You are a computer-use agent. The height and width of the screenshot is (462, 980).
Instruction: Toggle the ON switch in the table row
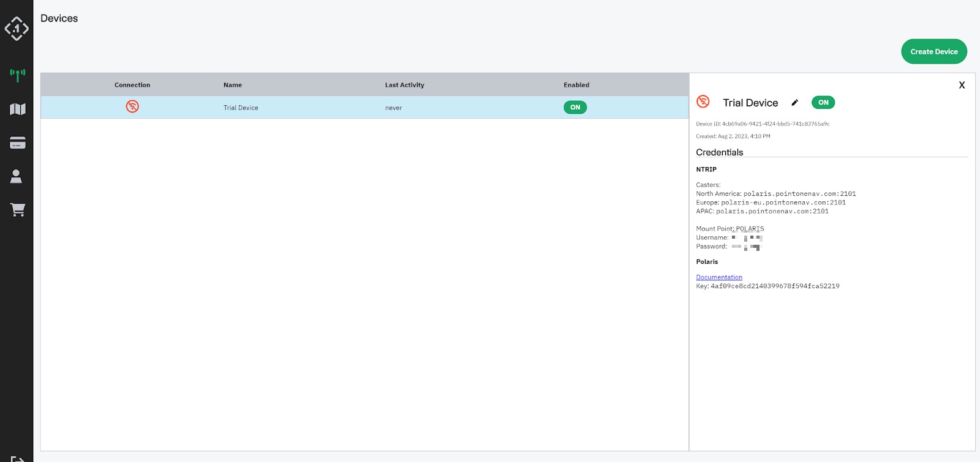click(x=575, y=107)
